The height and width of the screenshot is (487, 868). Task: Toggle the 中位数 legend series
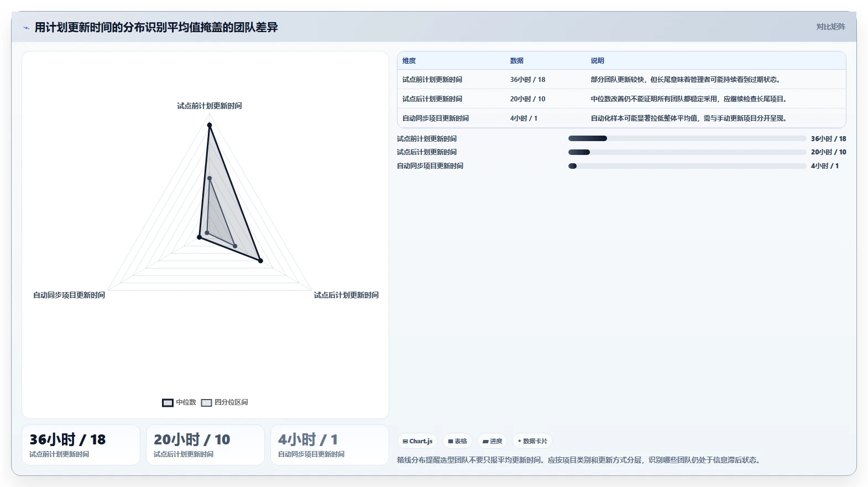179,402
